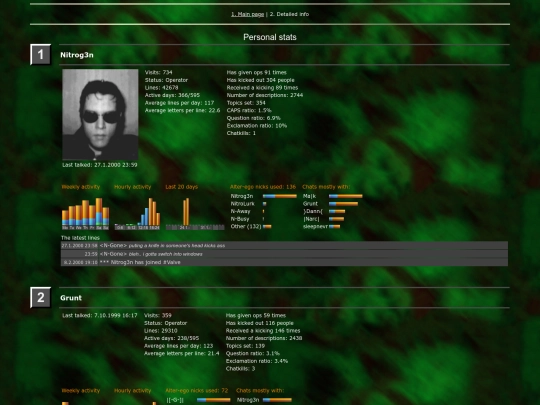Image resolution: width=540 pixels, height=405 pixels.
Task: Click Grunt in 'Chats mostly with' list
Action: point(310,204)
